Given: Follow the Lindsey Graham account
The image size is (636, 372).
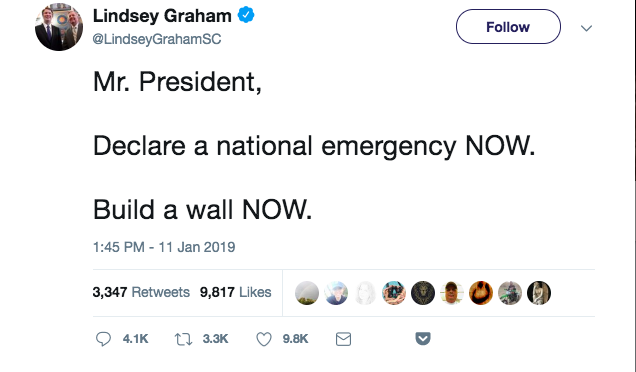Looking at the screenshot, I should tap(508, 27).
